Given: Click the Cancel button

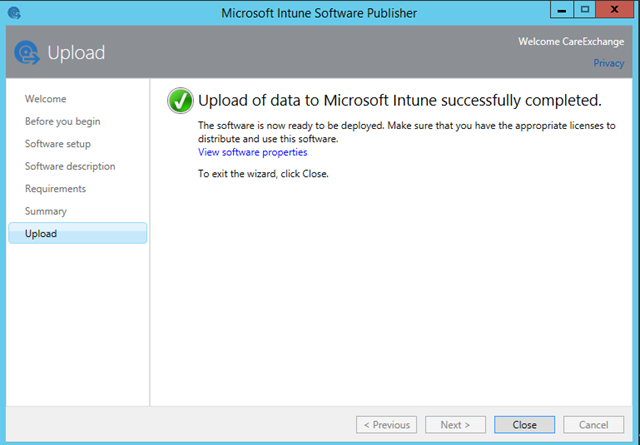Looking at the screenshot, I should tap(593, 425).
